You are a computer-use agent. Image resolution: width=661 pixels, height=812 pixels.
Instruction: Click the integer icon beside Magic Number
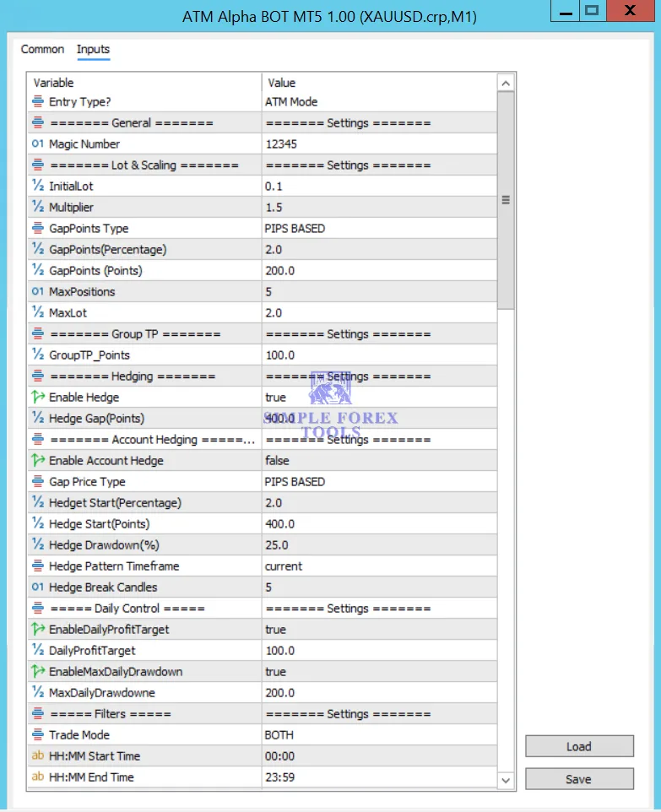tap(38, 143)
